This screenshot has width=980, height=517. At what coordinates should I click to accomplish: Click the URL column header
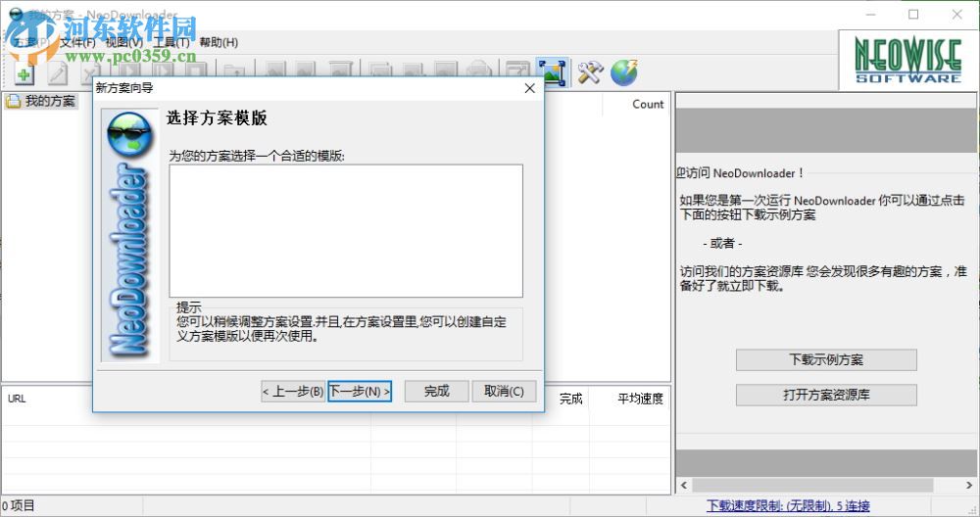click(x=17, y=399)
